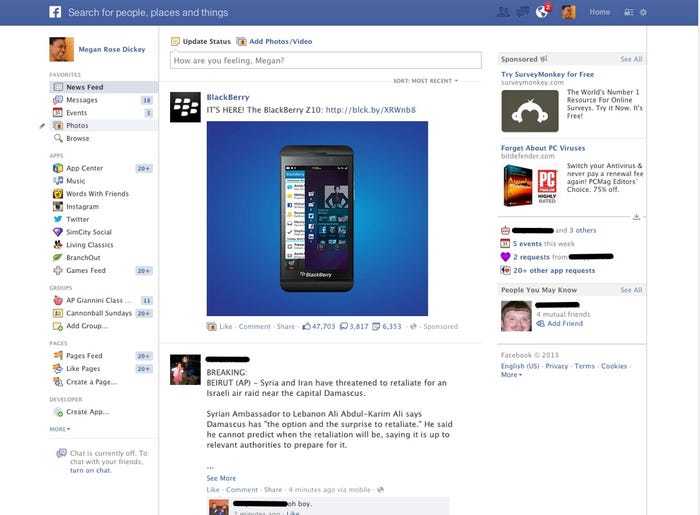
Task: Open the blck.by/XRWnb8 link
Action: click(x=371, y=110)
